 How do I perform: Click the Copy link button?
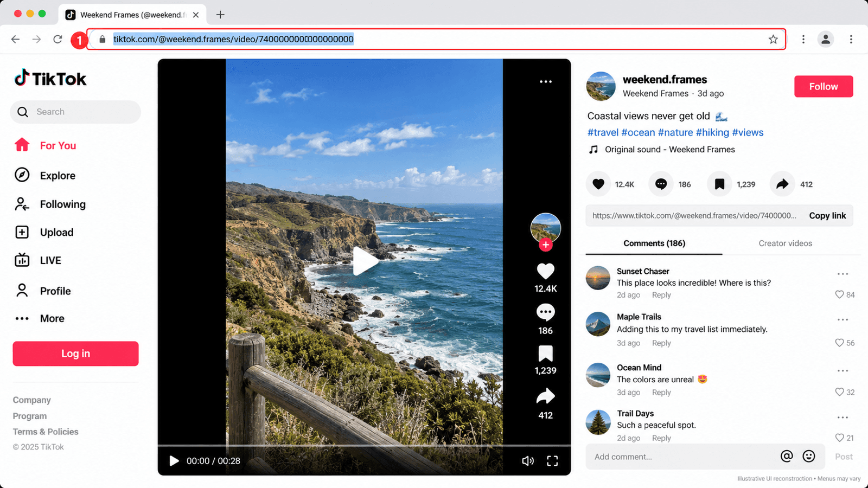(827, 216)
